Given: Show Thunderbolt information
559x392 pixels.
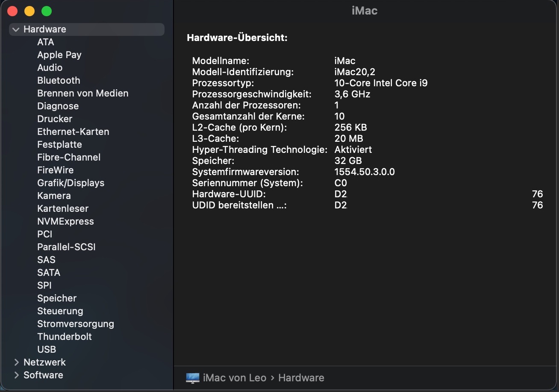Looking at the screenshot, I should point(65,336).
